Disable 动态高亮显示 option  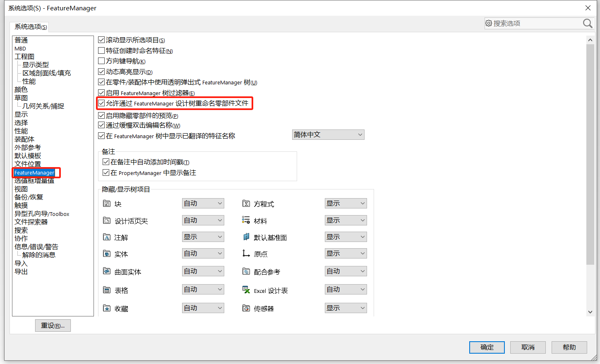pyautogui.click(x=101, y=72)
